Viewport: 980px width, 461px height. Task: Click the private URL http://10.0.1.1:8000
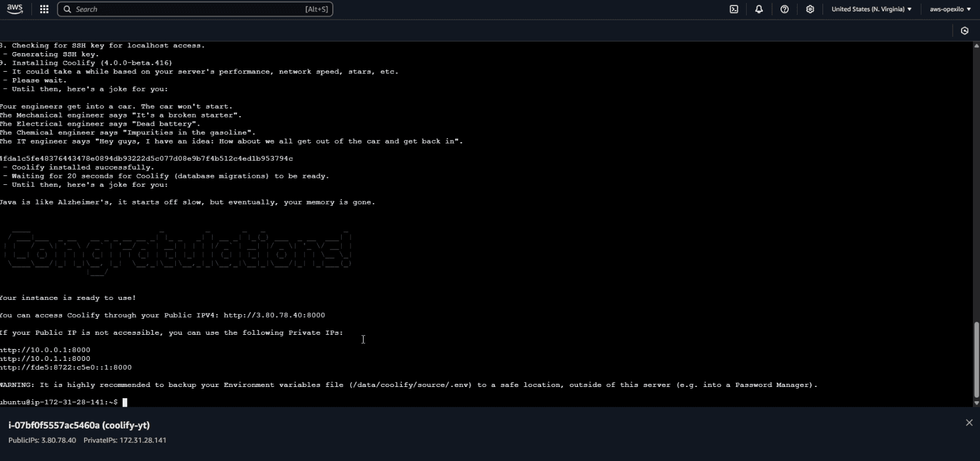(45, 358)
